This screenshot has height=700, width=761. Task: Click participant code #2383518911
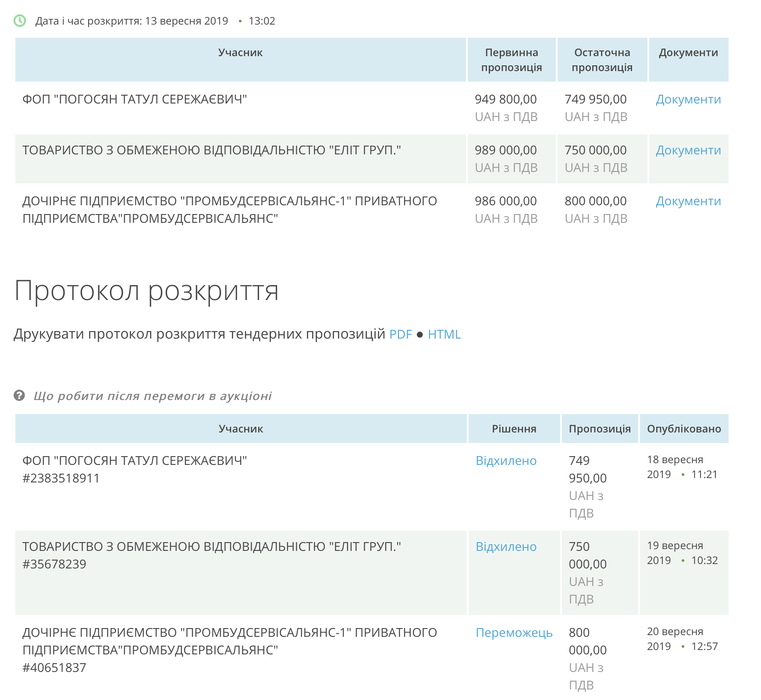pyautogui.click(x=61, y=479)
